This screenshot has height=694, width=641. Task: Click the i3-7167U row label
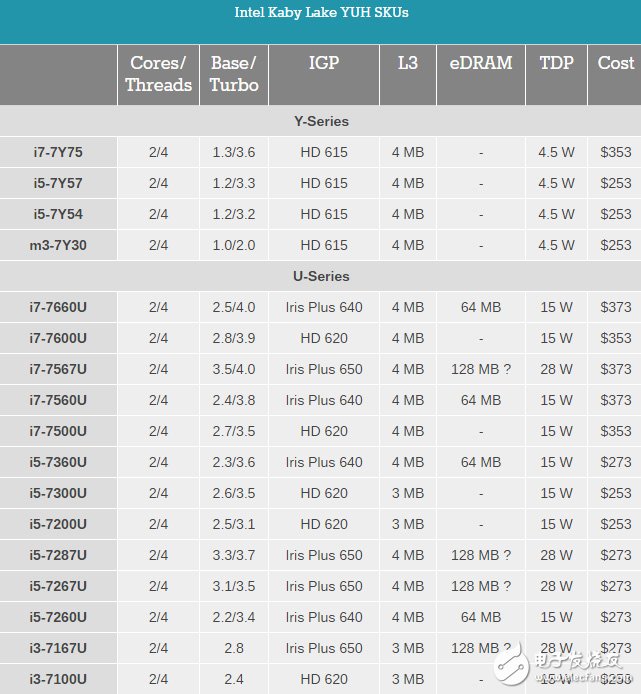pyautogui.click(x=58, y=648)
